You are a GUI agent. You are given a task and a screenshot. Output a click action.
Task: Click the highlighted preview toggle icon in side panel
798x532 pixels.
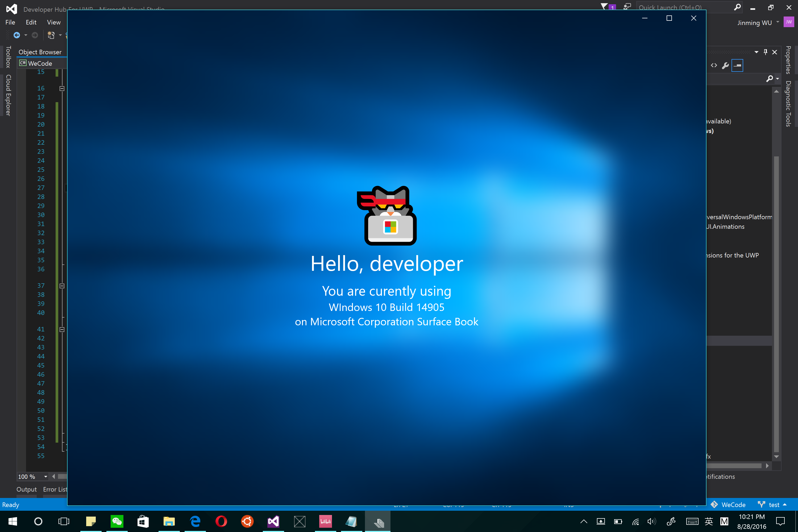[x=737, y=65]
